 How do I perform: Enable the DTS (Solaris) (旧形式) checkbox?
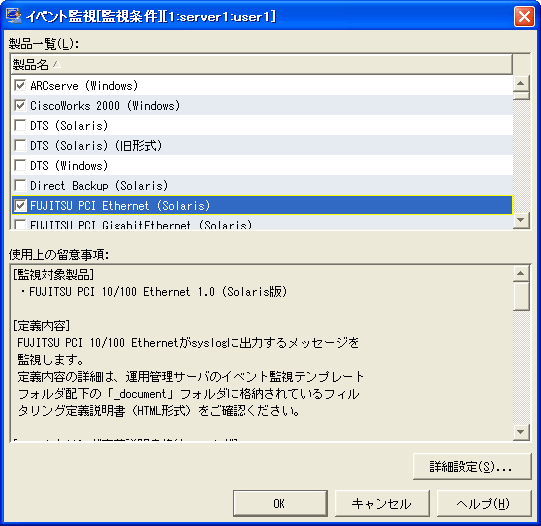(x=20, y=145)
